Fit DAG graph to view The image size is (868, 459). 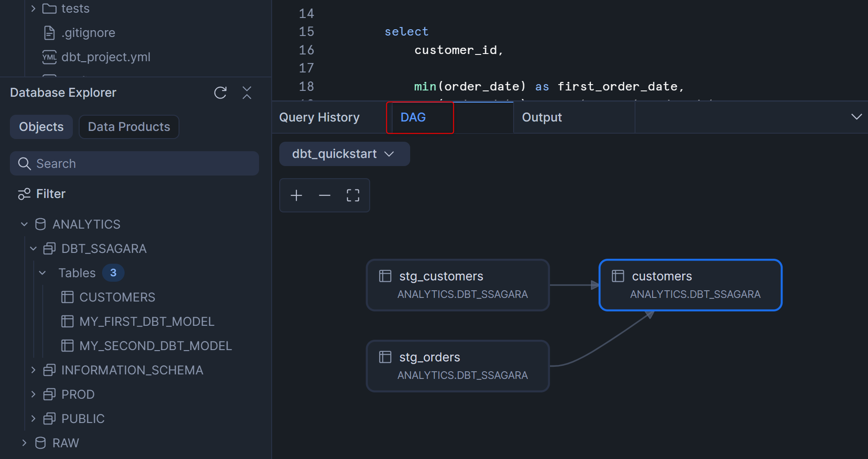353,195
